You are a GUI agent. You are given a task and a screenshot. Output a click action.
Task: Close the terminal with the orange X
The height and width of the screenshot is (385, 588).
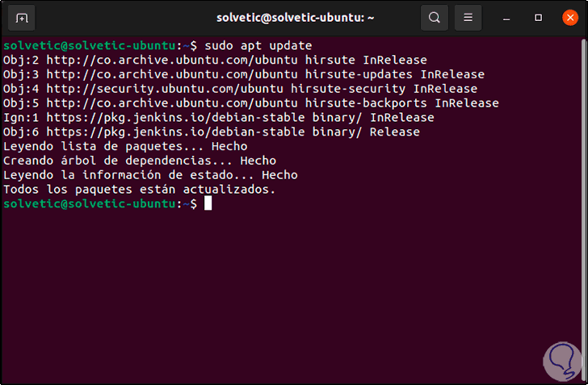(570, 18)
